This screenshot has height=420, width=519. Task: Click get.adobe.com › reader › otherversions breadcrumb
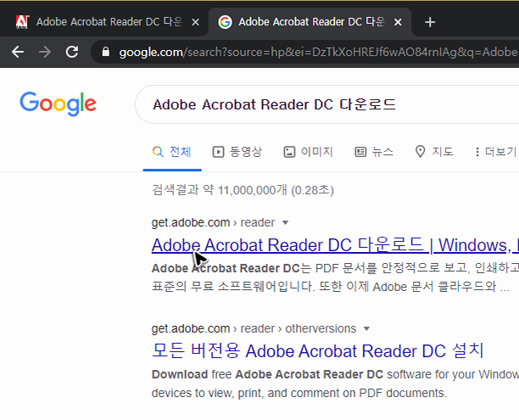click(254, 328)
